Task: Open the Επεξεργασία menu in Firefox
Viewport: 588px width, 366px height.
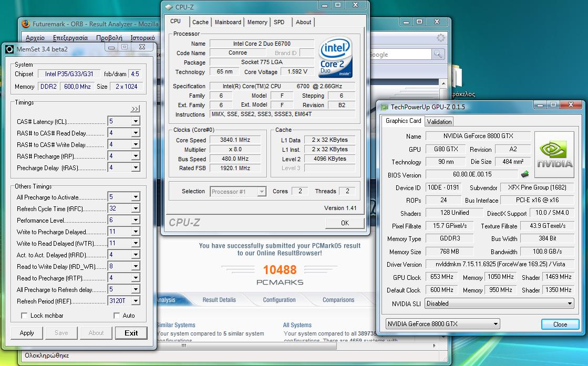Action: [70, 38]
